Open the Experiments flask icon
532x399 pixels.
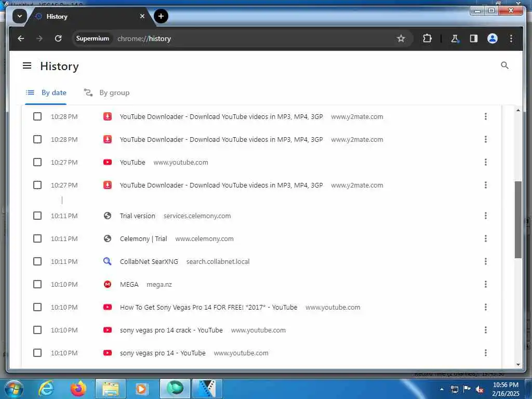point(455,38)
